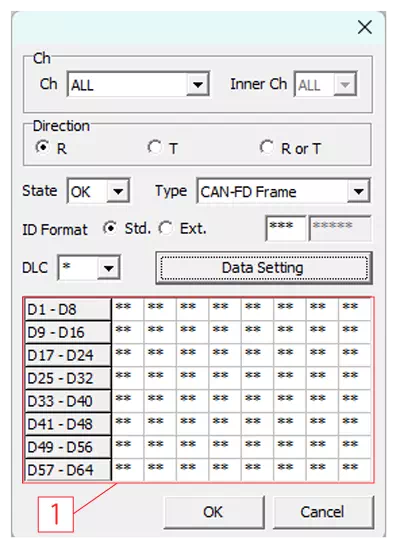Click first data cell in D41 - D48 row
This screenshot has width=400, height=551.
(128, 424)
